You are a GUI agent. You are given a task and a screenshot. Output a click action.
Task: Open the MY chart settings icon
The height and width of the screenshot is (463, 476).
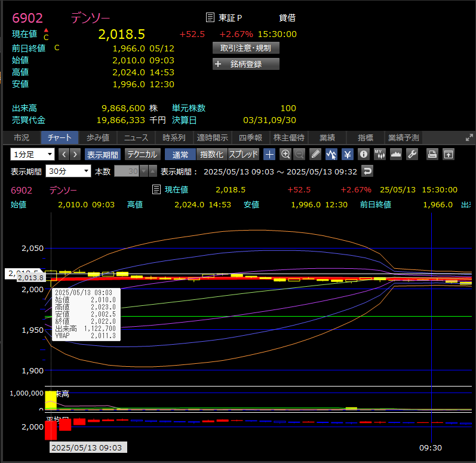tap(379, 154)
